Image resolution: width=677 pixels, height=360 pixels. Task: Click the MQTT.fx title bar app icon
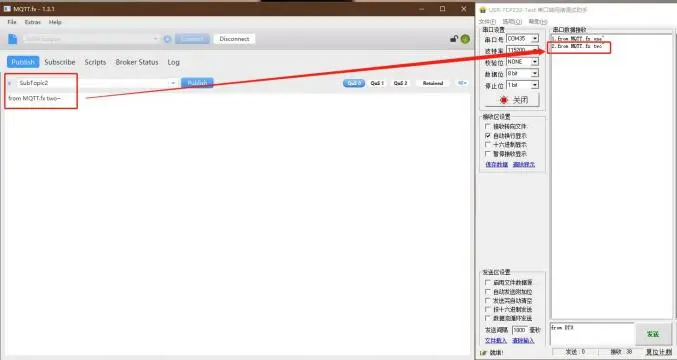pos(7,9)
